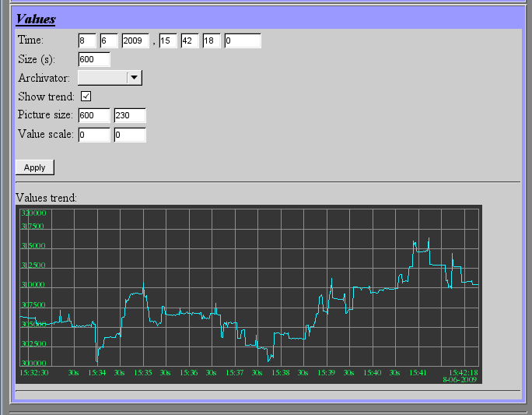Image resolution: width=532 pixels, height=415 pixels.
Task: Click the hour field showing 15
Action: 168,40
